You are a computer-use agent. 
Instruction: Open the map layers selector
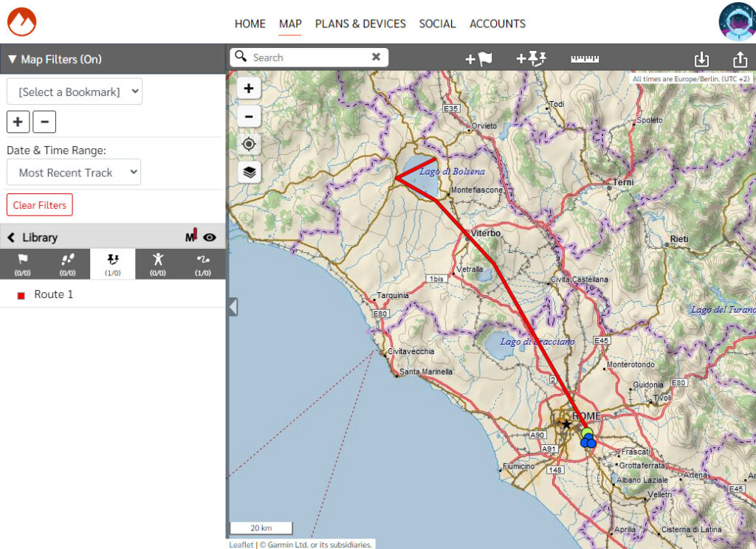(249, 172)
